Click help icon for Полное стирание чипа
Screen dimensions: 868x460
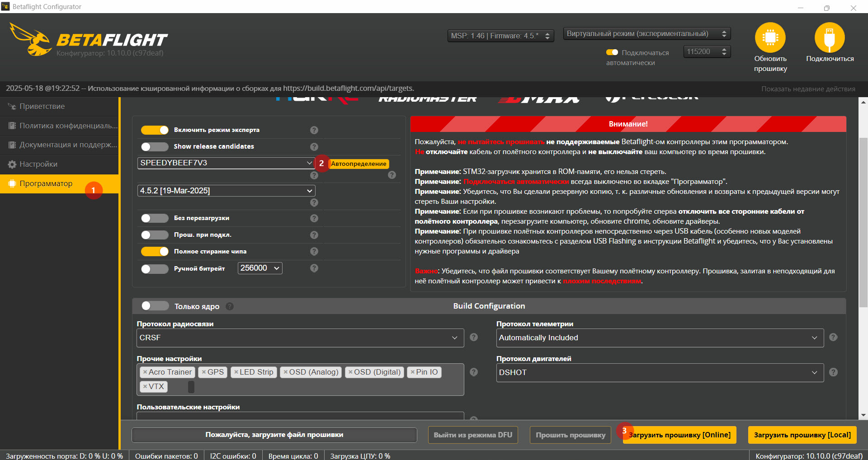[314, 251]
